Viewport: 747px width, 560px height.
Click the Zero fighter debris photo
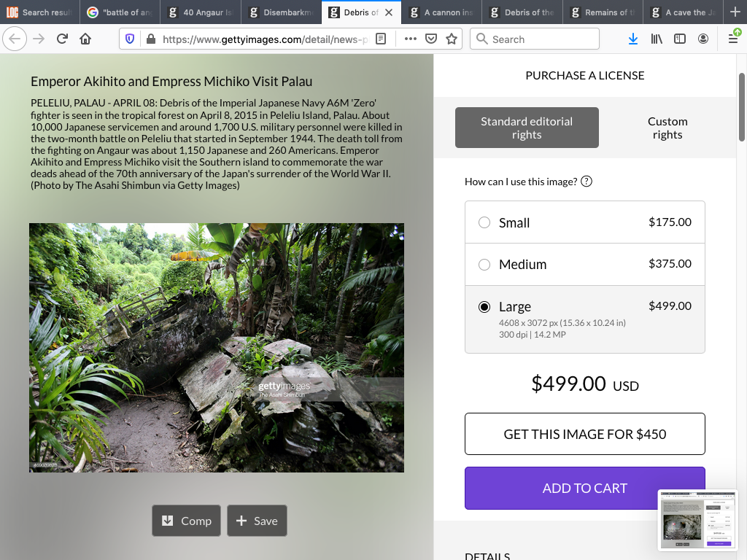click(x=216, y=347)
